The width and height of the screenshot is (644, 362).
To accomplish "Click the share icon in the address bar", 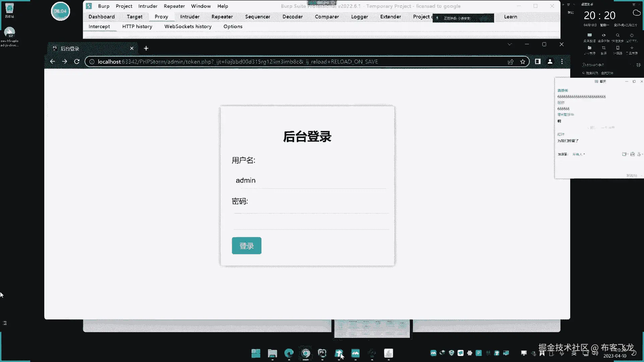I will 511,62.
